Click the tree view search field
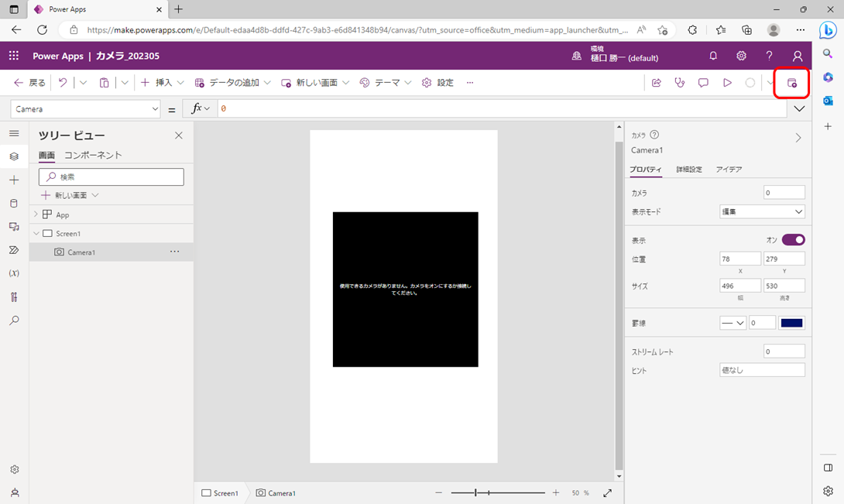The image size is (844, 504). coord(112,177)
